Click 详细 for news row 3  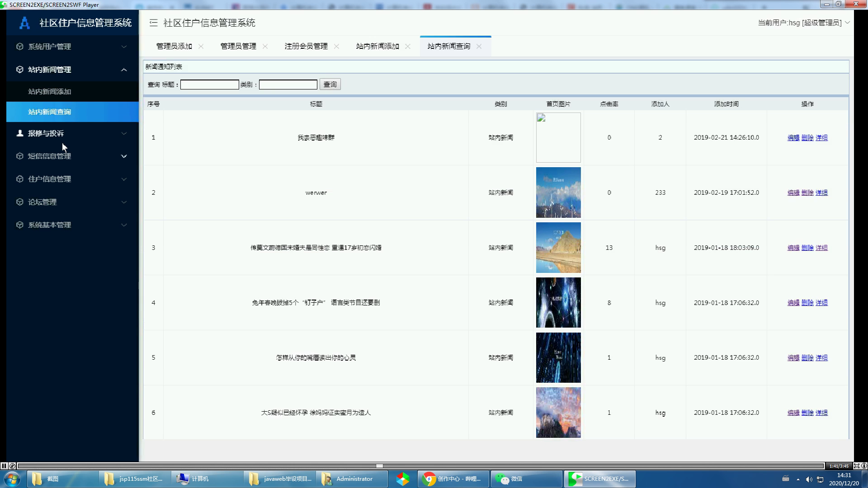(821, 248)
